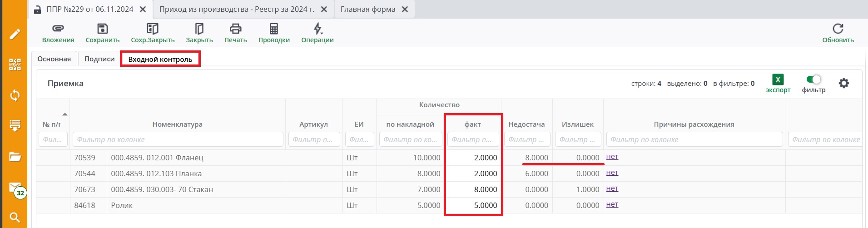Screen dimensions: 868x228
Task: Export the table using the Excel icon
Action: [x=778, y=79]
